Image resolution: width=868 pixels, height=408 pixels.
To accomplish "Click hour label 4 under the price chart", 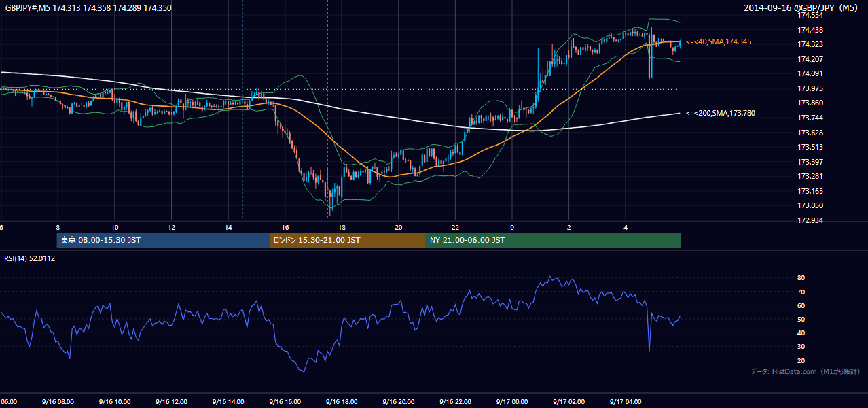I will [626, 228].
